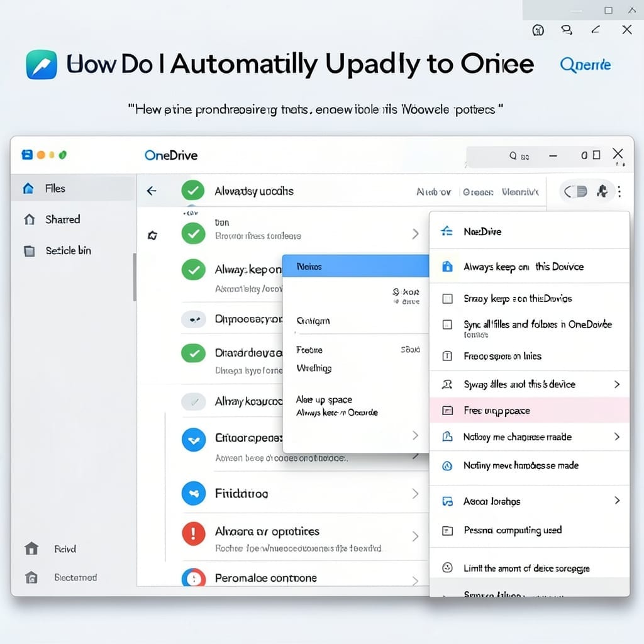Click the Files home icon
This screenshot has height=644, width=644.
click(28, 188)
